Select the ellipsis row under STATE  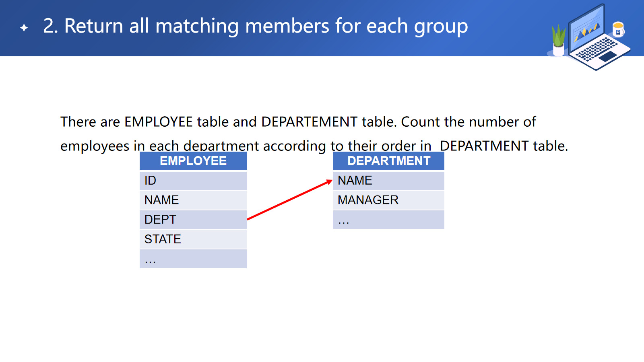pos(193,259)
